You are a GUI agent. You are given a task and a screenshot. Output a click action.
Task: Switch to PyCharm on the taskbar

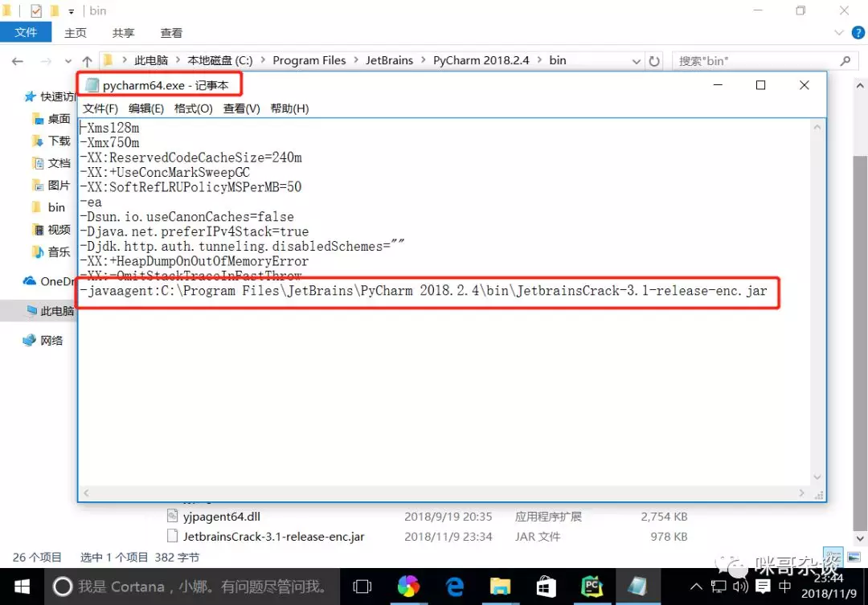click(x=592, y=587)
